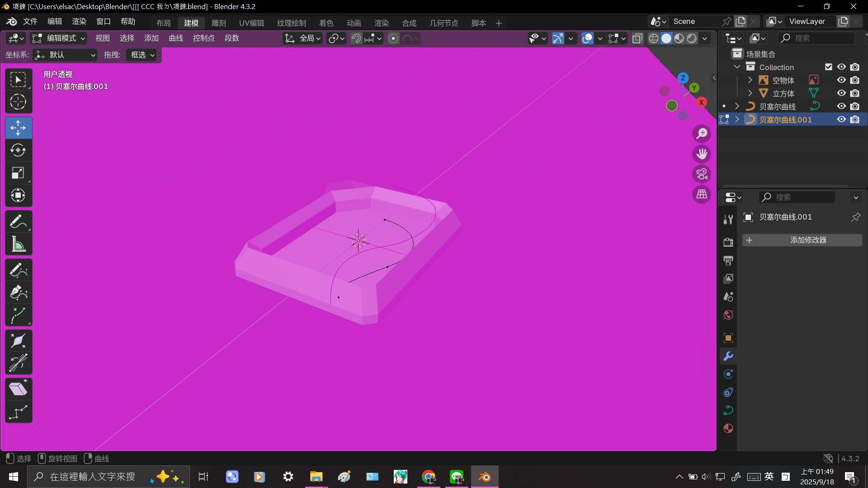Activate the Measure ruler tool

pos(18,244)
